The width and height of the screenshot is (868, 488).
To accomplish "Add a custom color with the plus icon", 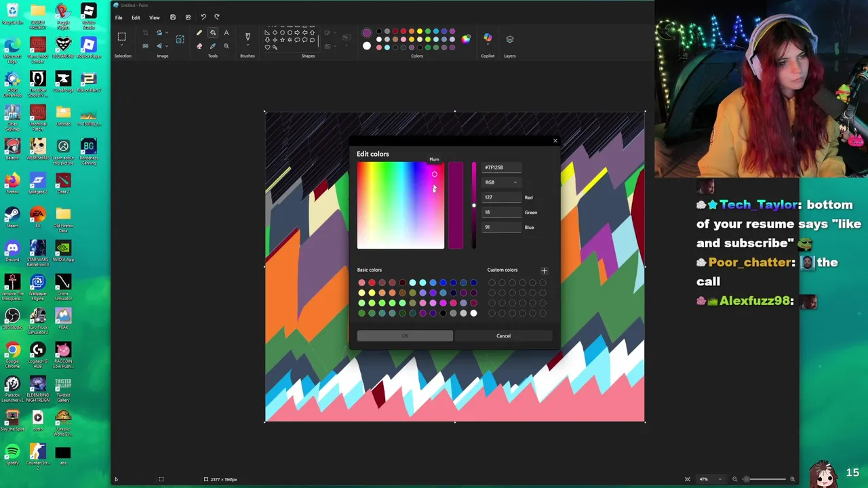I will point(544,270).
